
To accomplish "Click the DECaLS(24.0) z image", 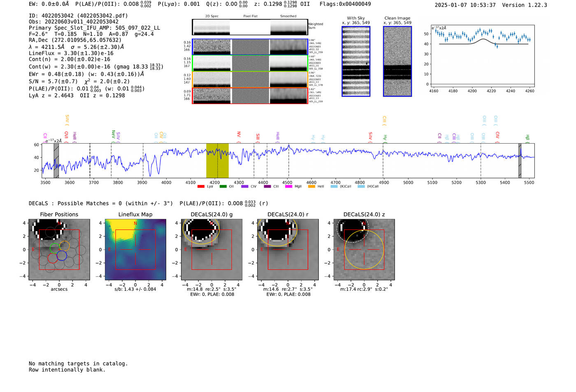I will (x=364, y=250).
